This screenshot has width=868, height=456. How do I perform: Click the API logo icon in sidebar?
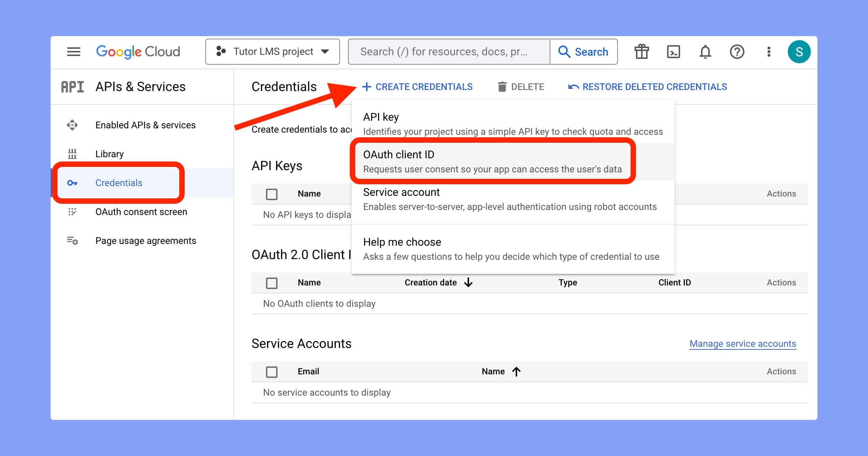[72, 87]
